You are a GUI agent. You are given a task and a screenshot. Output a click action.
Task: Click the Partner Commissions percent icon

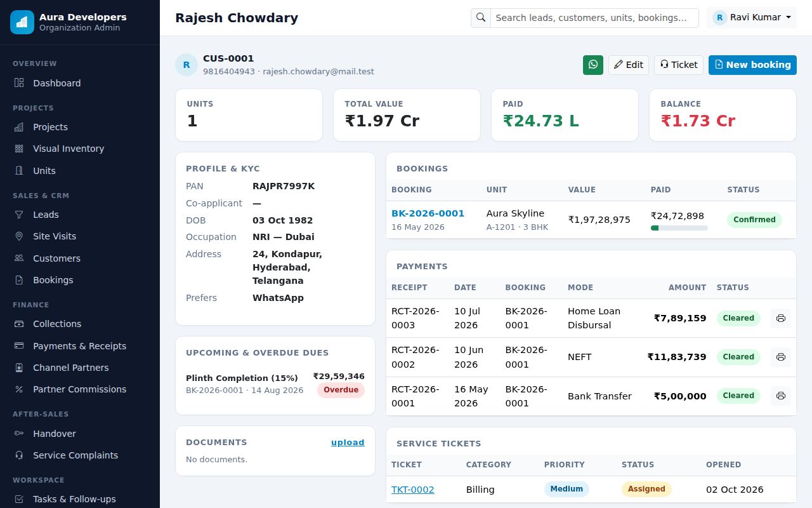point(19,389)
